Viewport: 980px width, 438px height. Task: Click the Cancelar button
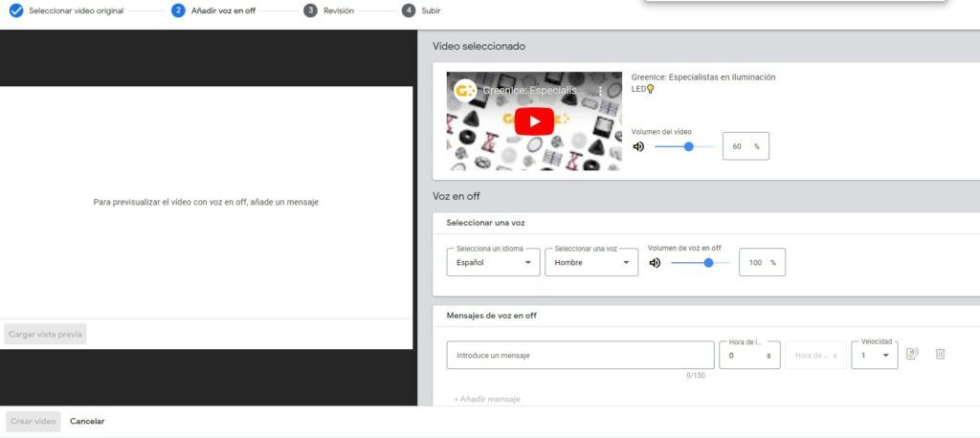87,421
